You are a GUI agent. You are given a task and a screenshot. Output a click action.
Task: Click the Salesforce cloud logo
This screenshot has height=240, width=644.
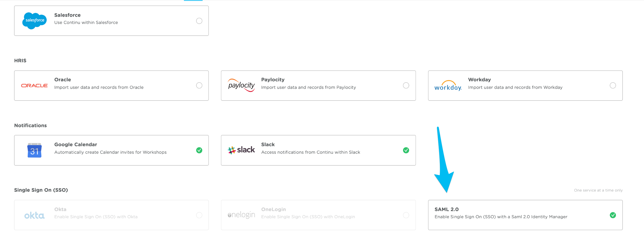(34, 20)
